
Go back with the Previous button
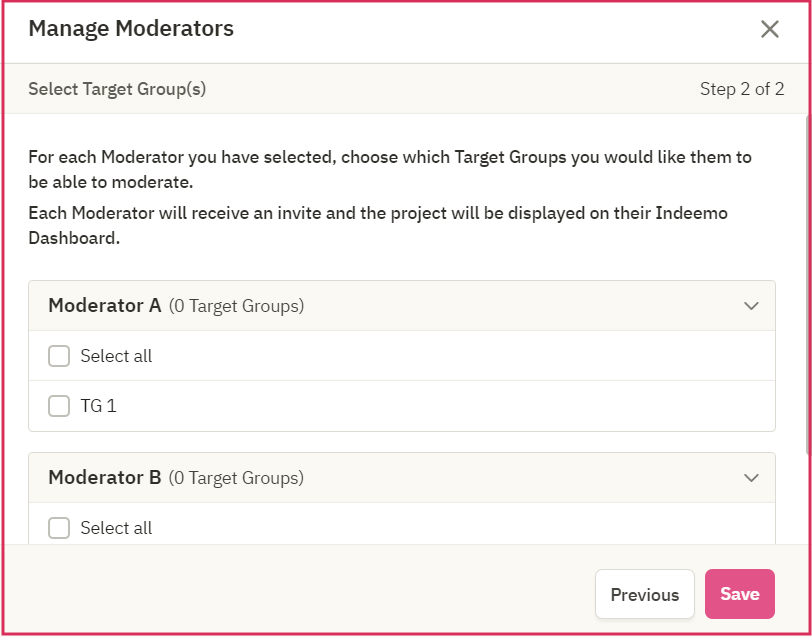click(645, 594)
